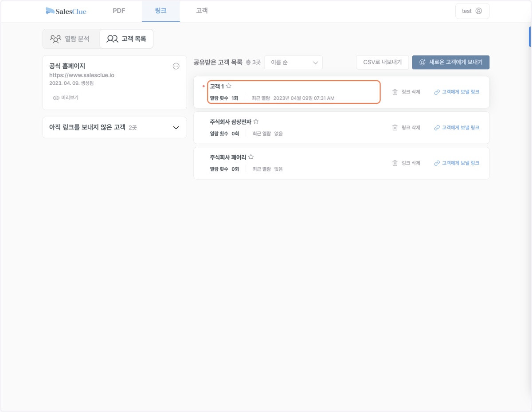This screenshot has width=532, height=412.
Task: Click the 2023. 04. 09. 생성됨 date text
Action: (x=71, y=83)
